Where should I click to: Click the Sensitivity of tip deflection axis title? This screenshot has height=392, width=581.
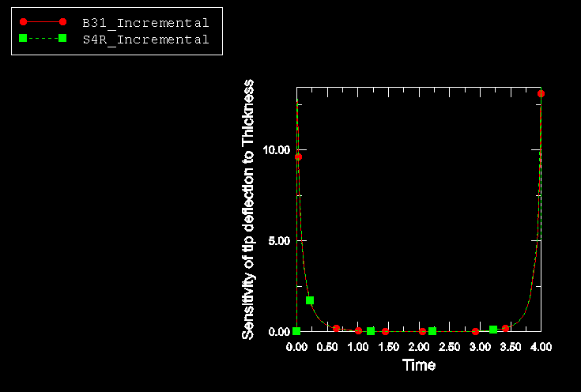coord(248,209)
